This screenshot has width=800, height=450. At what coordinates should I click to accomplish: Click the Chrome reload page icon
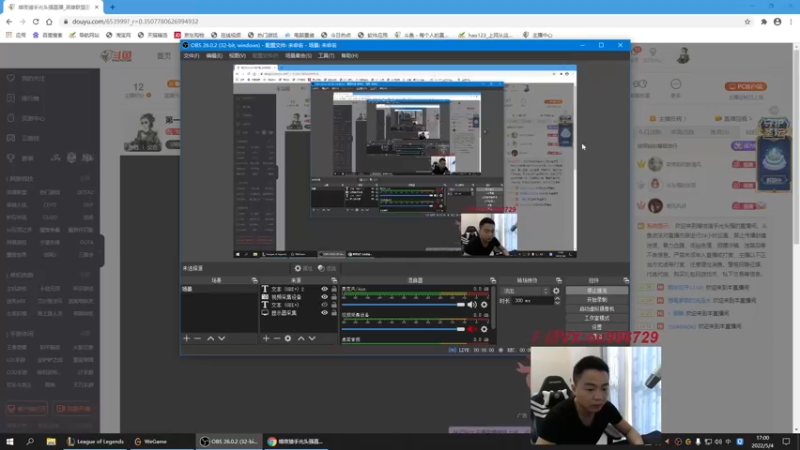pyautogui.click(x=36, y=21)
